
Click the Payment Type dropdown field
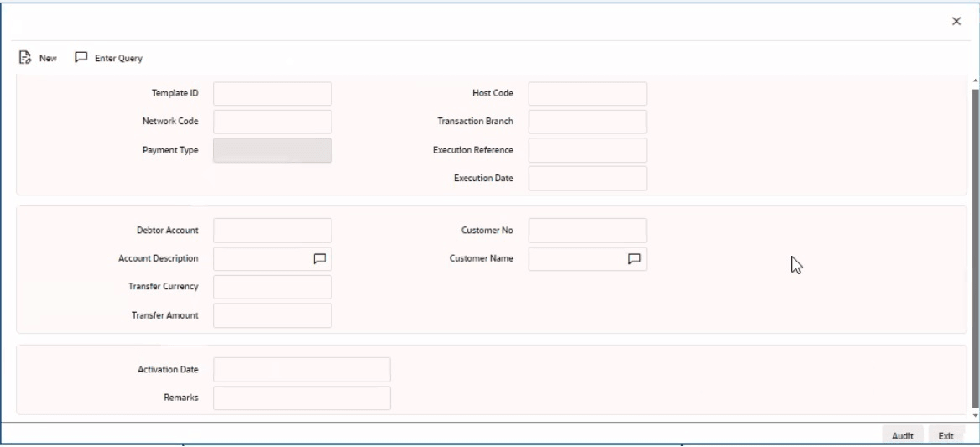tap(273, 150)
